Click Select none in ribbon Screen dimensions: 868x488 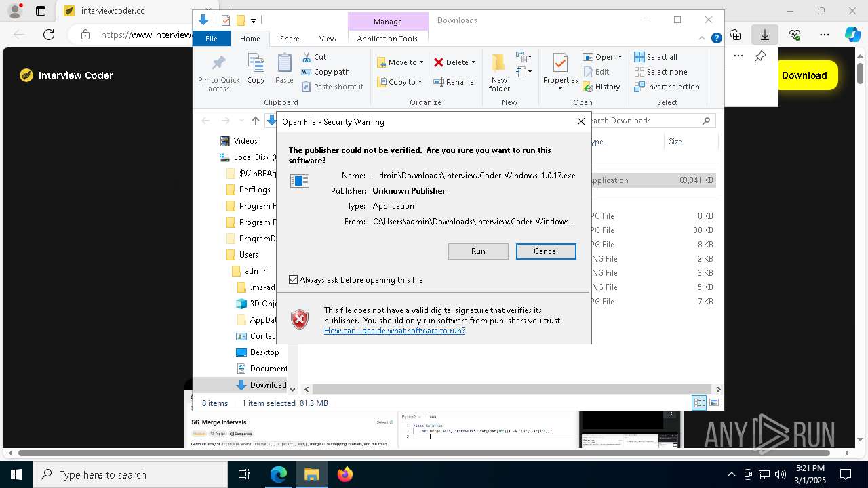click(x=661, y=72)
